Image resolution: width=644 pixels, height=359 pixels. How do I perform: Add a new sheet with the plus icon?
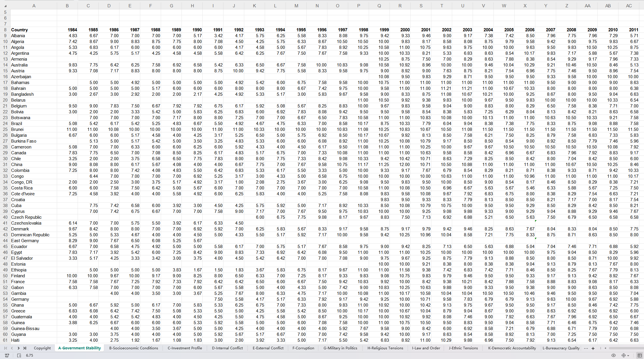tap(593, 348)
